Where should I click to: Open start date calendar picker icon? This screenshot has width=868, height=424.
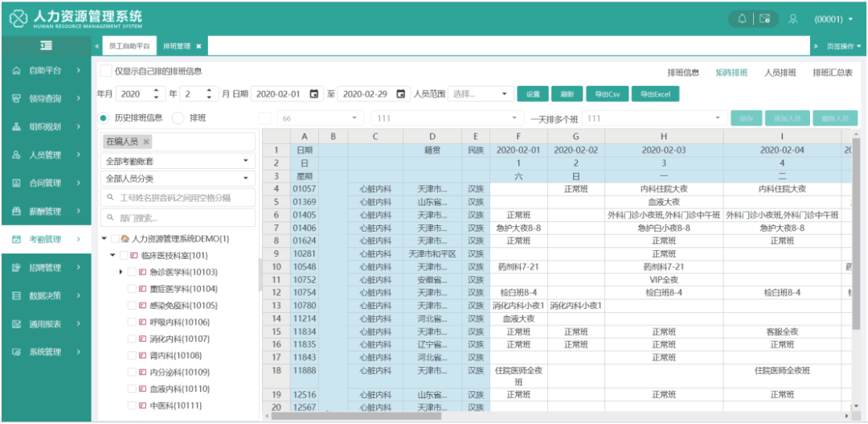pyautogui.click(x=314, y=94)
